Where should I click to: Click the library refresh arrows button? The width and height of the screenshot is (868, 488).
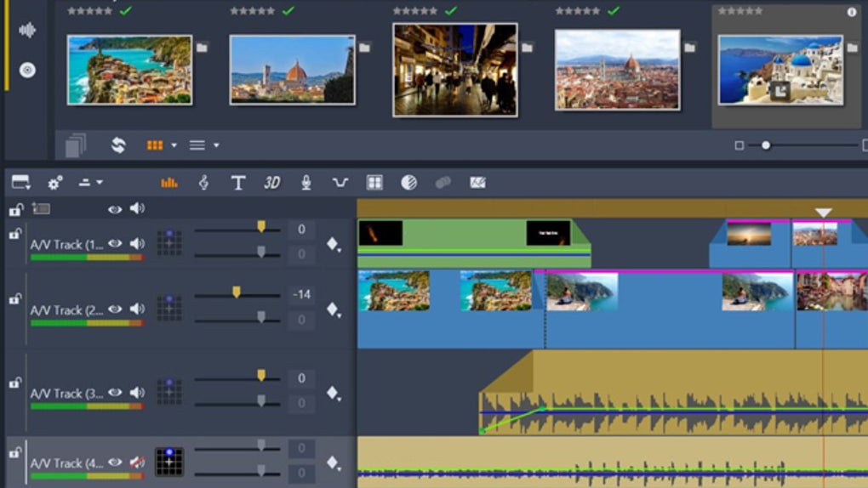pos(118,145)
